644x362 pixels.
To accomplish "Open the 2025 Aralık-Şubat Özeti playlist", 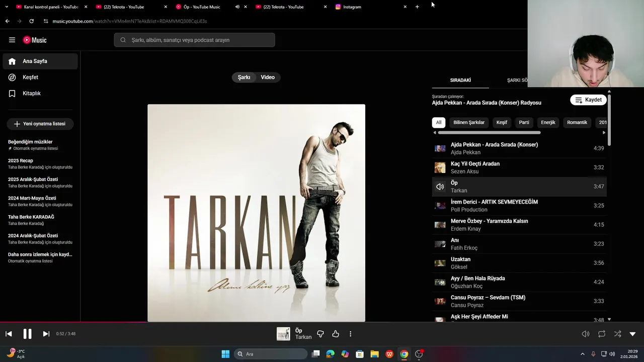I will pos(40,183).
